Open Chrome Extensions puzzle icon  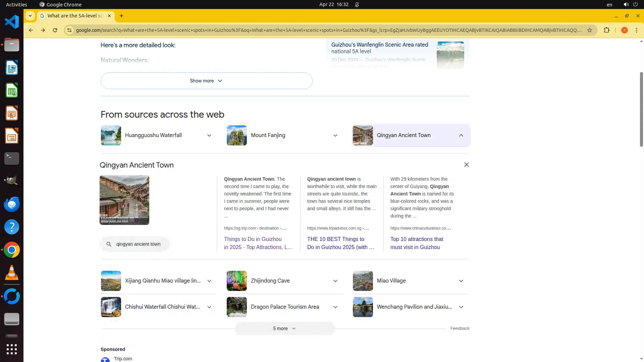click(x=606, y=30)
